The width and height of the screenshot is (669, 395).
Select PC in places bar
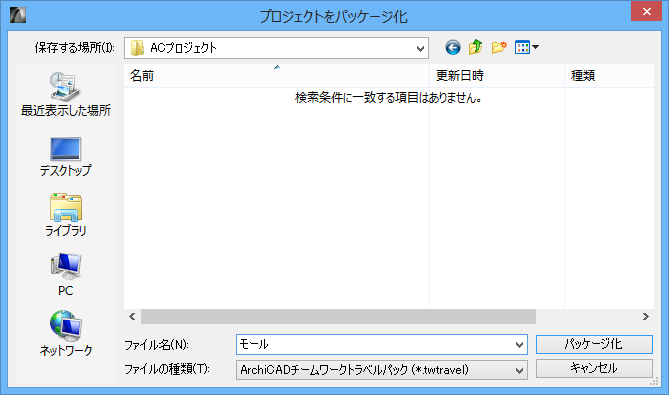66,275
